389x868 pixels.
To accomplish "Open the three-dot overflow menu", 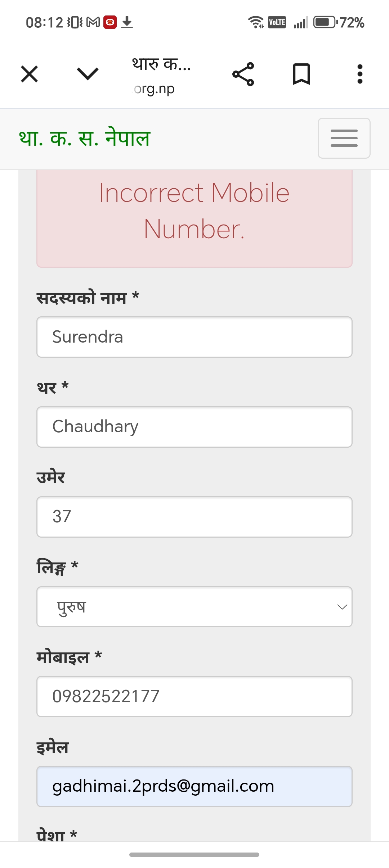I will click(359, 74).
